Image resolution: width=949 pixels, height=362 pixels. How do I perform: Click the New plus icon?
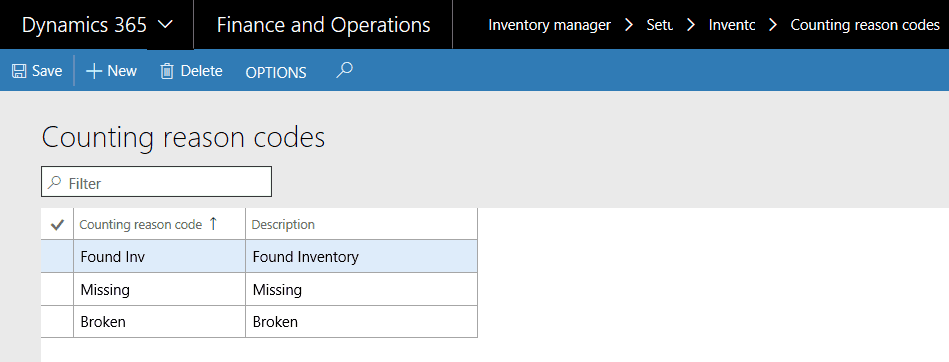[94, 71]
